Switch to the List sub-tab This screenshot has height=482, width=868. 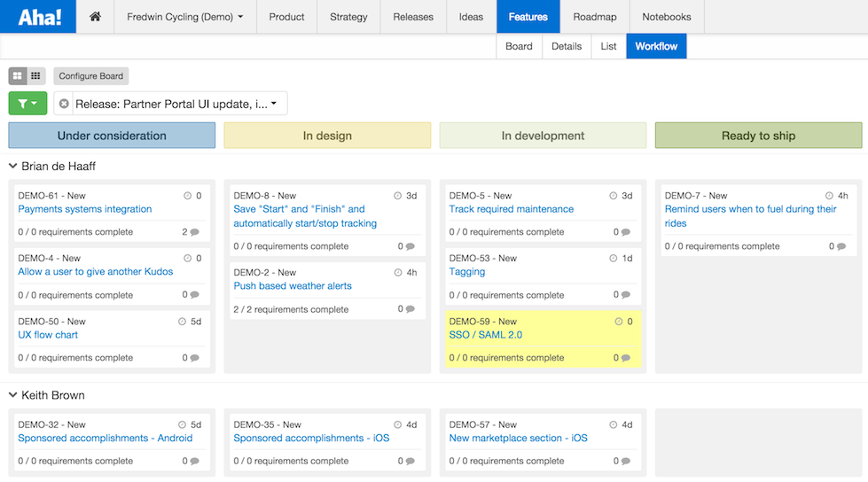click(x=607, y=46)
